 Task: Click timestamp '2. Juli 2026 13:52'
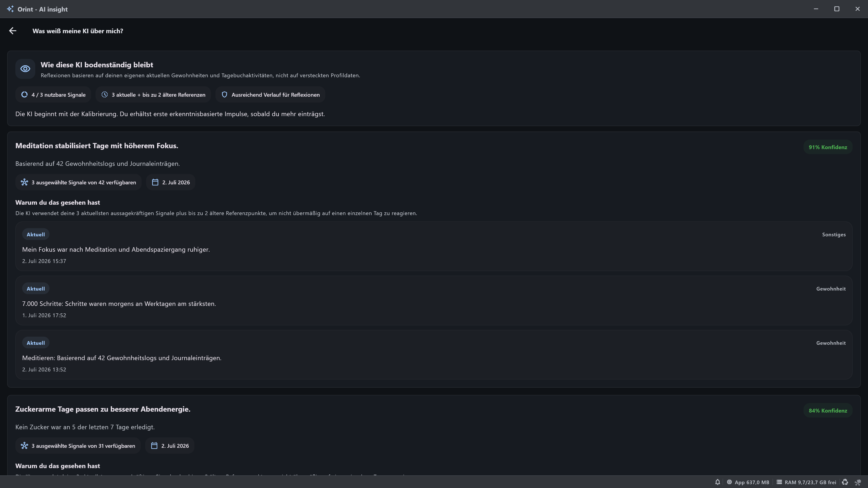pos(44,369)
